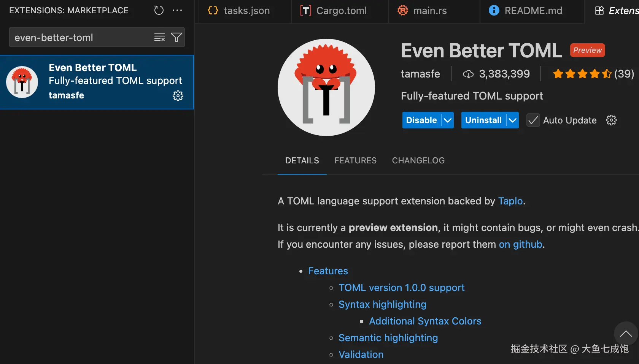The image size is (639, 364).
Task: Open the 'on github' issues link
Action: 521,244
